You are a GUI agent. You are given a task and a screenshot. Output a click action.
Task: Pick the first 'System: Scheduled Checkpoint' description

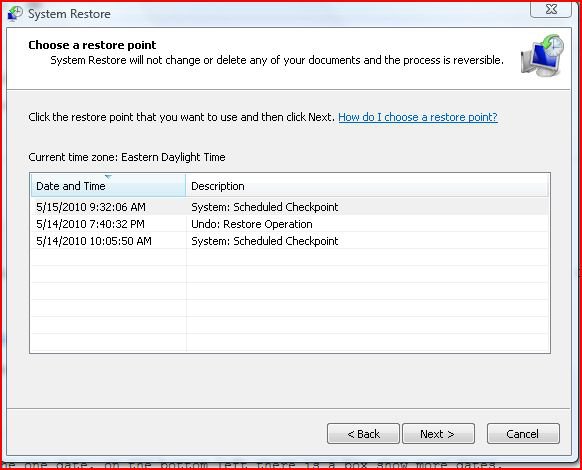[265, 207]
